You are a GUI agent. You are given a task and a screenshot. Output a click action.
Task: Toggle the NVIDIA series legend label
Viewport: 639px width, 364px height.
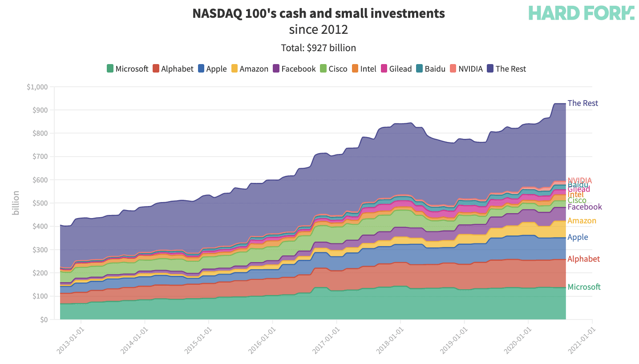coord(470,69)
